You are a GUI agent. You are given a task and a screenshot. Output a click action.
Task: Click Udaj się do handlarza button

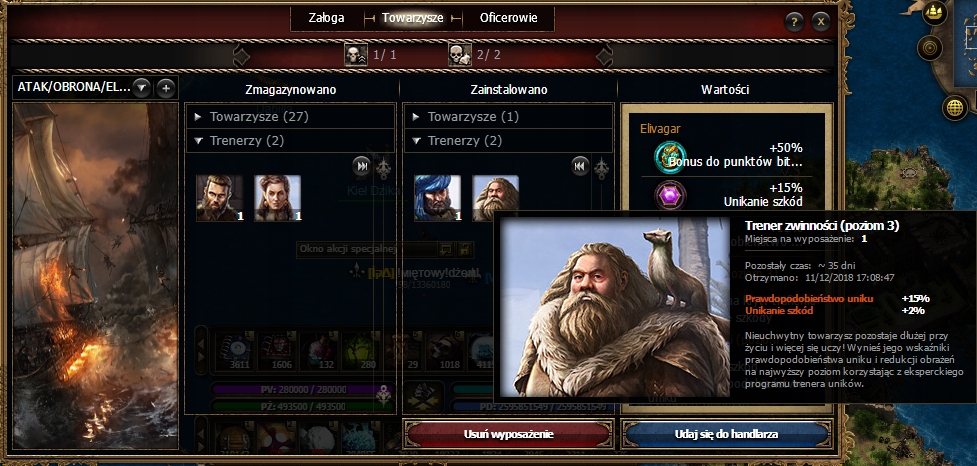[x=727, y=434]
